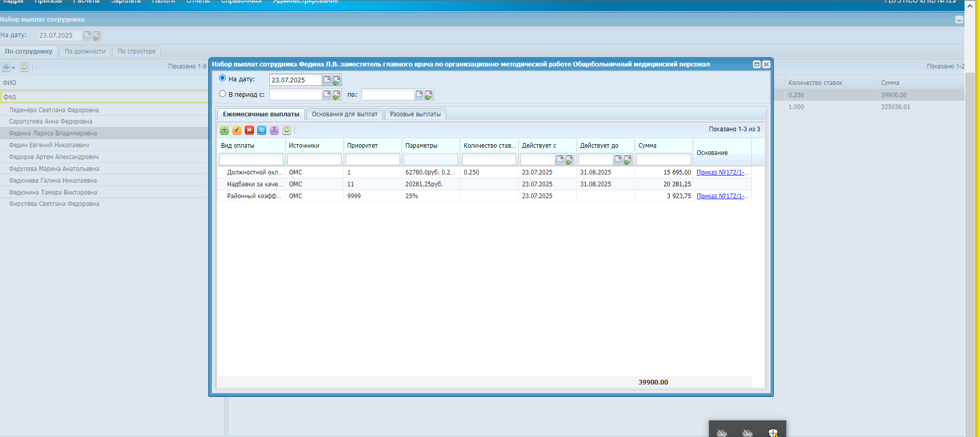This screenshot has width=980, height=437.
Task: Switch to the 'По должности' tab
Action: tap(85, 51)
